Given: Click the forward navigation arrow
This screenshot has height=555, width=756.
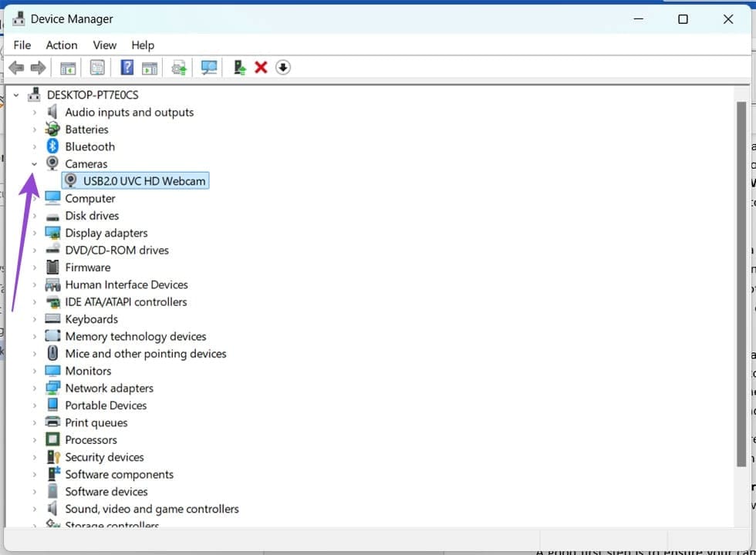Looking at the screenshot, I should (x=39, y=67).
